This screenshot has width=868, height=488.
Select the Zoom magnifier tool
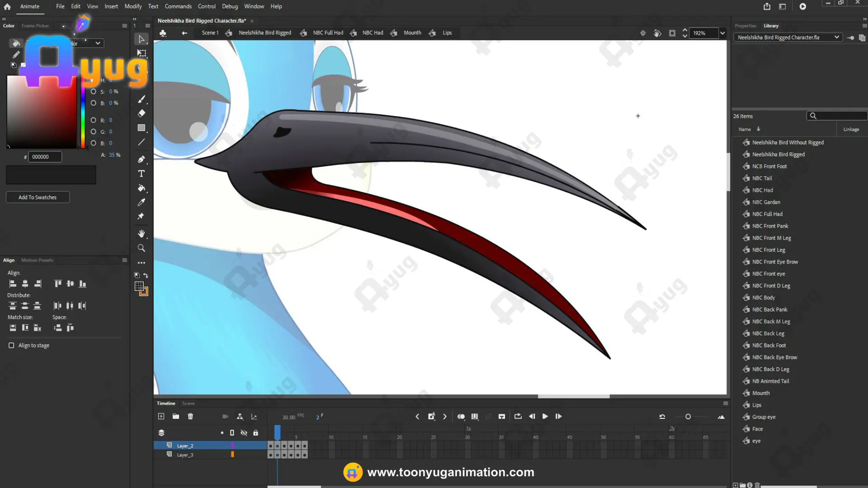(142, 248)
